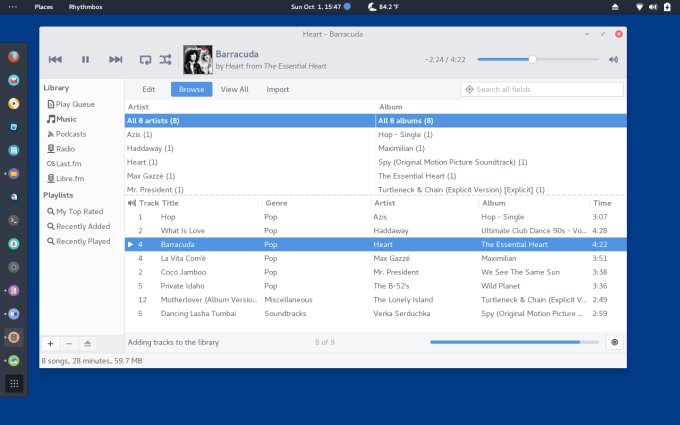Click the Import button
The width and height of the screenshot is (680, 425).
(x=278, y=89)
